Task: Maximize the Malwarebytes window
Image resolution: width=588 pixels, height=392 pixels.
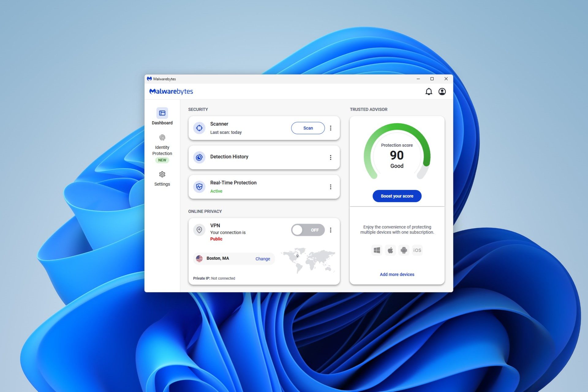Action: [x=432, y=79]
